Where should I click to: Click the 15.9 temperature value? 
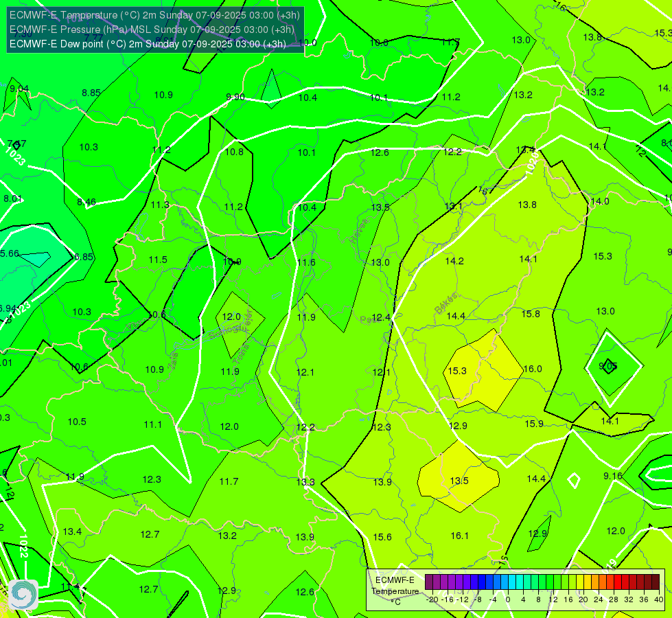point(534,424)
